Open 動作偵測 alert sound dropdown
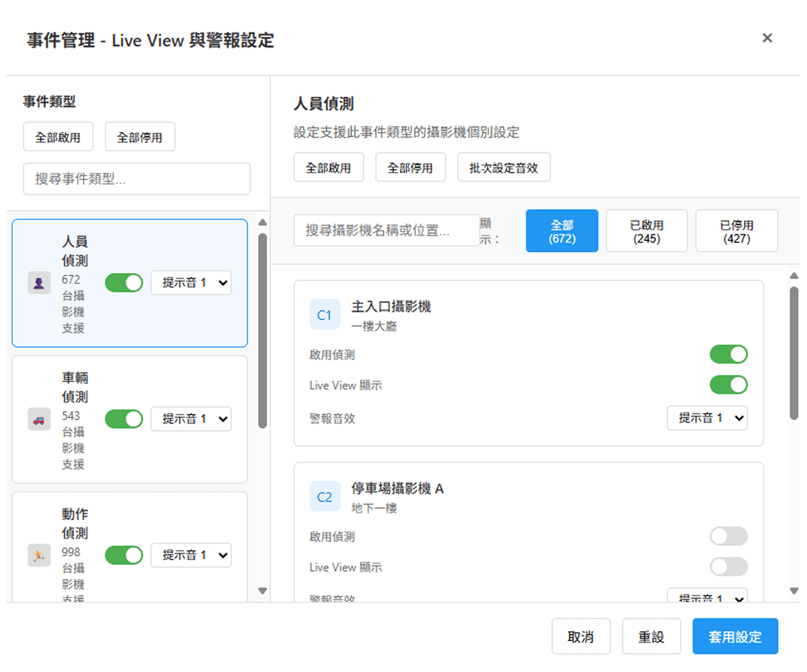Viewport: 807px width, 672px height. [x=191, y=555]
